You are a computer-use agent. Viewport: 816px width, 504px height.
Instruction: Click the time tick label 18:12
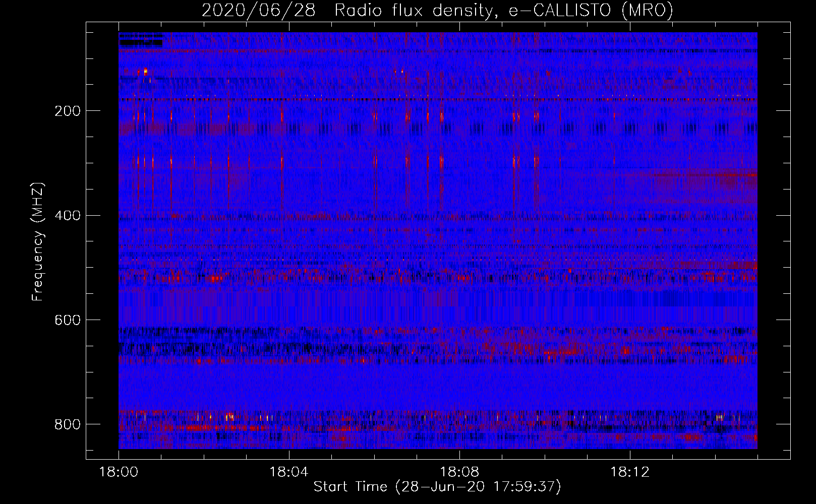(629, 472)
